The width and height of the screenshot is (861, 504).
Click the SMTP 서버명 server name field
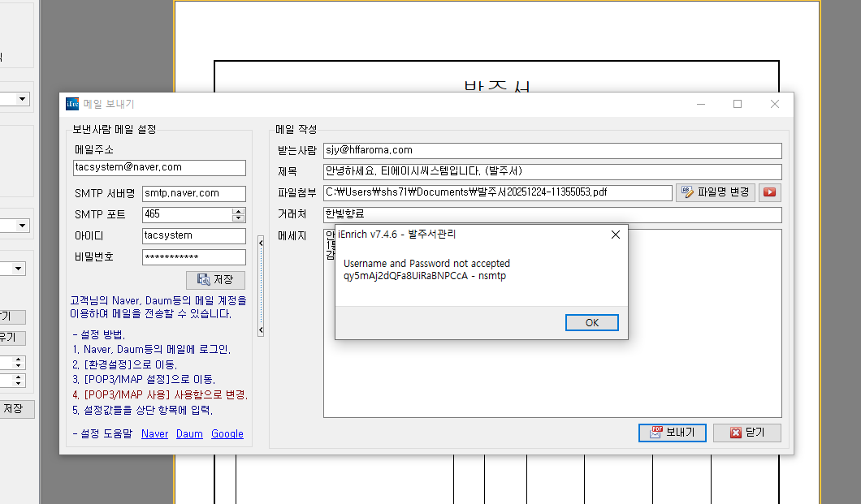click(193, 194)
